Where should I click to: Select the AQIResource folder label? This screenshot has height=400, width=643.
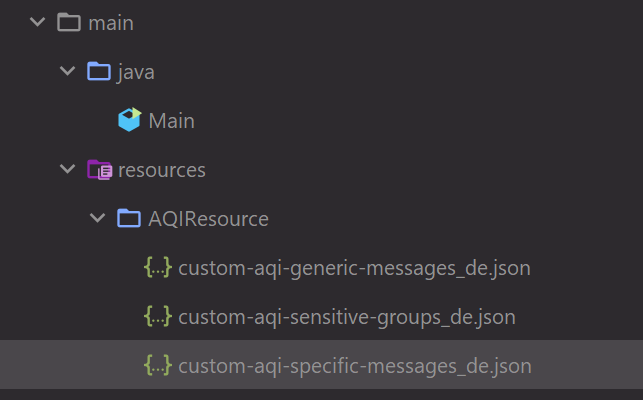[208, 219]
